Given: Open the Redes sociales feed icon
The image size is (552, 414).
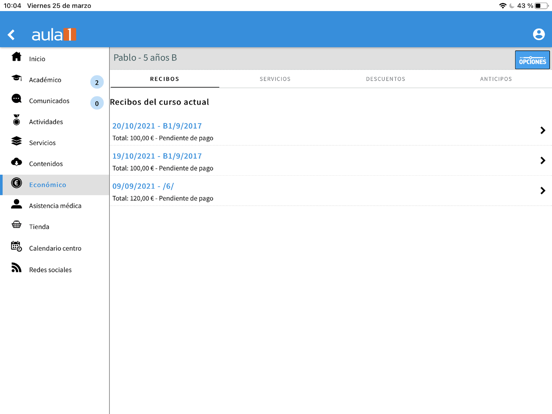Looking at the screenshot, I should tap(16, 268).
